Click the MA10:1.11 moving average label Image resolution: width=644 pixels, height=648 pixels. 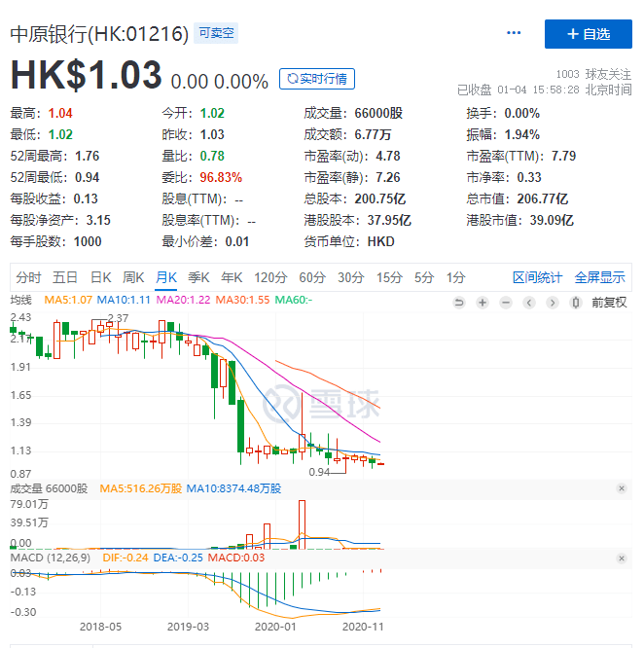[124, 300]
